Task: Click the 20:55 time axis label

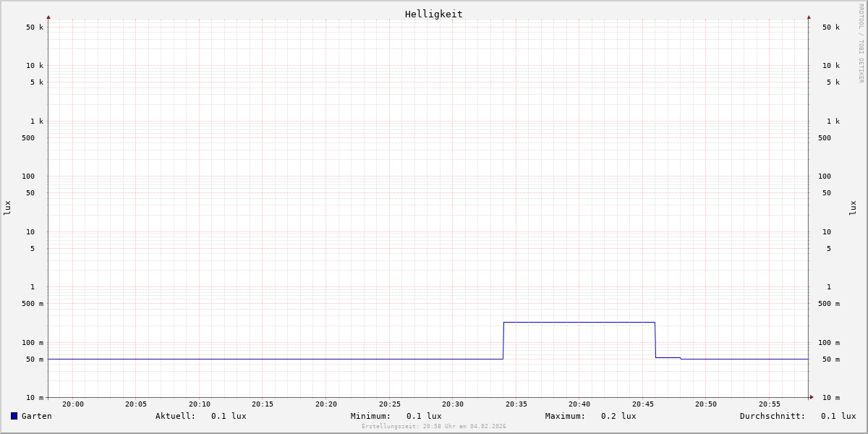Action: 770,404
